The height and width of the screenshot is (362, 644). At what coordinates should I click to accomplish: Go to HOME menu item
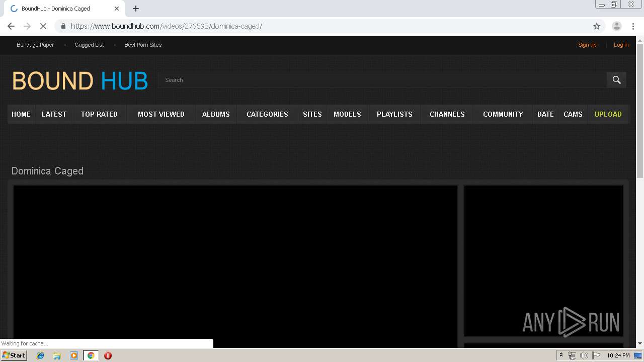point(21,114)
